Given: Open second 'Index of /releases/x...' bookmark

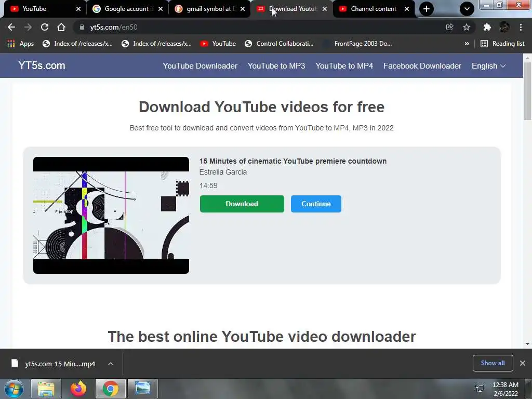Looking at the screenshot, I should [156, 44].
